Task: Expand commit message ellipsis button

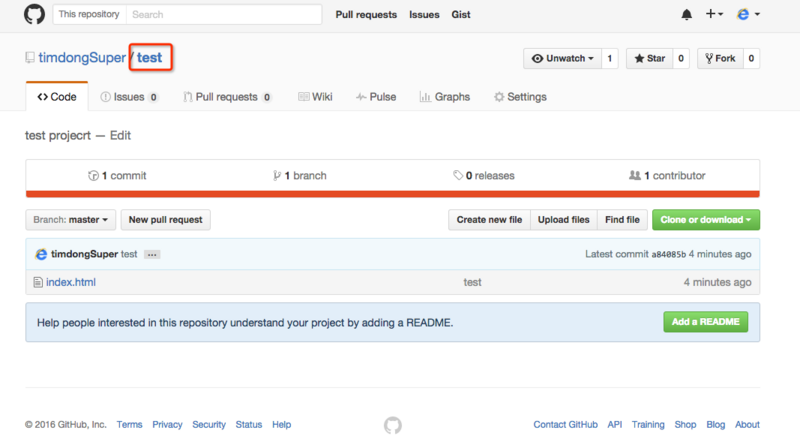Action: click(152, 254)
